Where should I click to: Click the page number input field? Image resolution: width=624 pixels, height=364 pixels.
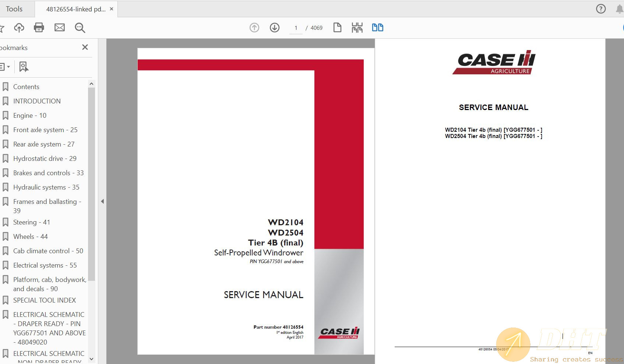(x=296, y=28)
